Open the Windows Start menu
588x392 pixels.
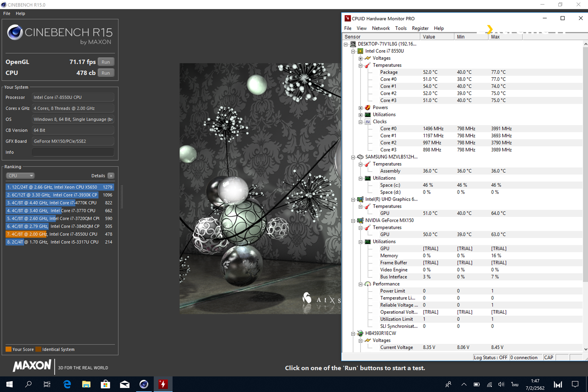click(10, 384)
